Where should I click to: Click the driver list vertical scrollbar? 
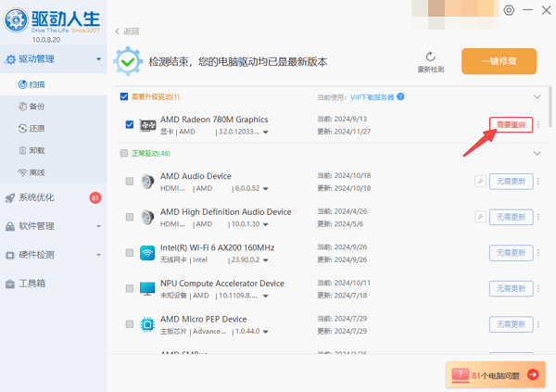coord(550,107)
